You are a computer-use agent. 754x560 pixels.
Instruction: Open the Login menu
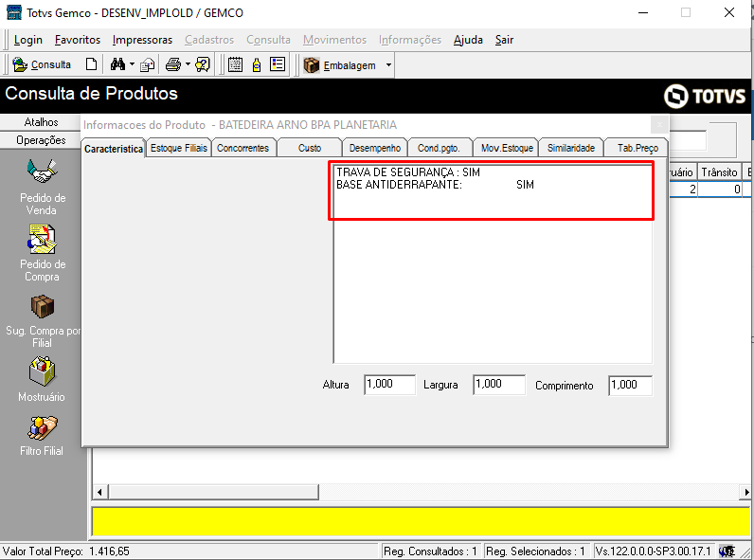28,40
